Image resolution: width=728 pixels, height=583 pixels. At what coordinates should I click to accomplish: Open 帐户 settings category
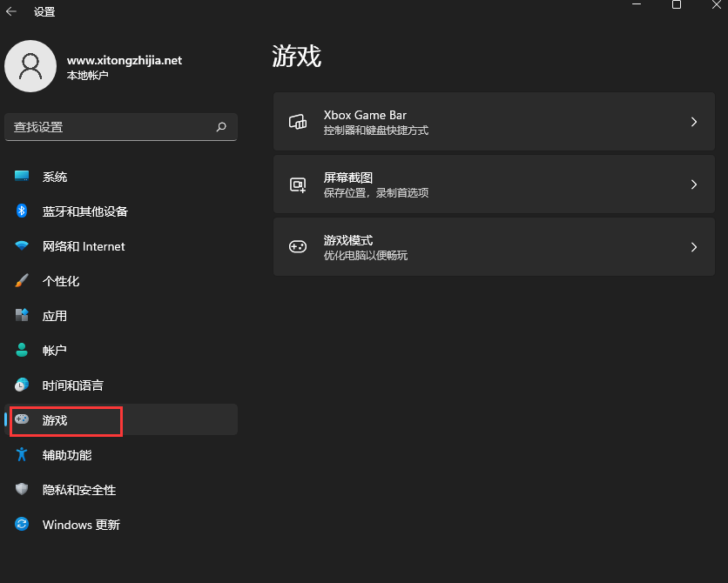(x=121, y=350)
